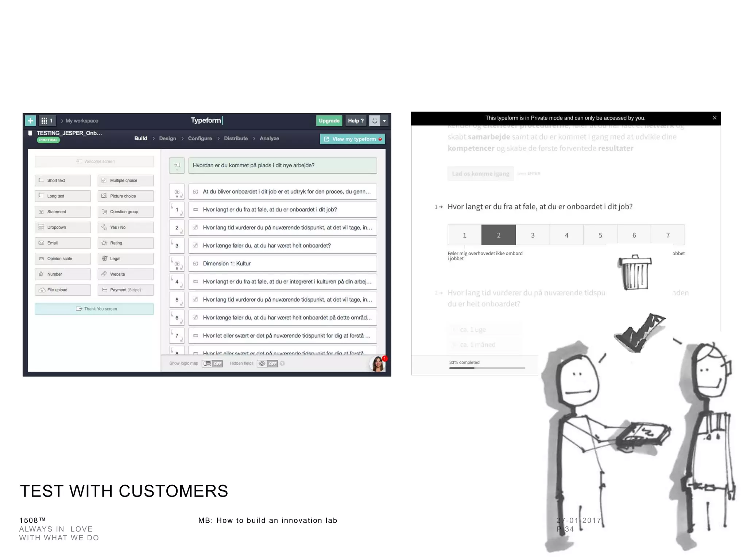Open question 1 'Hvor langt er du fra at føle'
The width and height of the screenshot is (747, 560).
[x=282, y=210]
